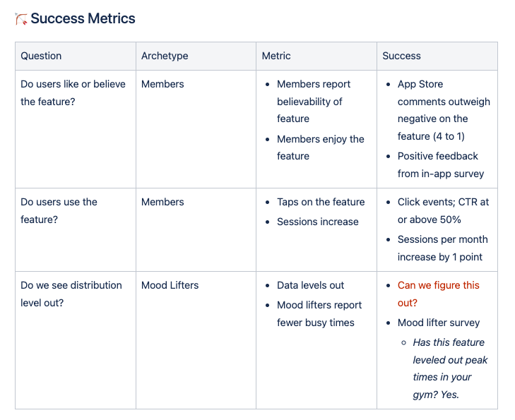
Task: Click the bow and arrow emoji icon
Action: tap(20, 18)
